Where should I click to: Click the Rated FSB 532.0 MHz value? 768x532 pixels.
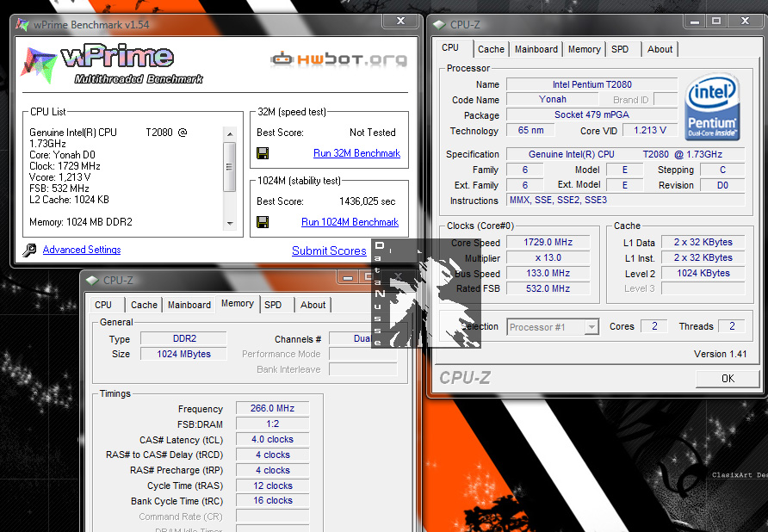[x=548, y=288]
